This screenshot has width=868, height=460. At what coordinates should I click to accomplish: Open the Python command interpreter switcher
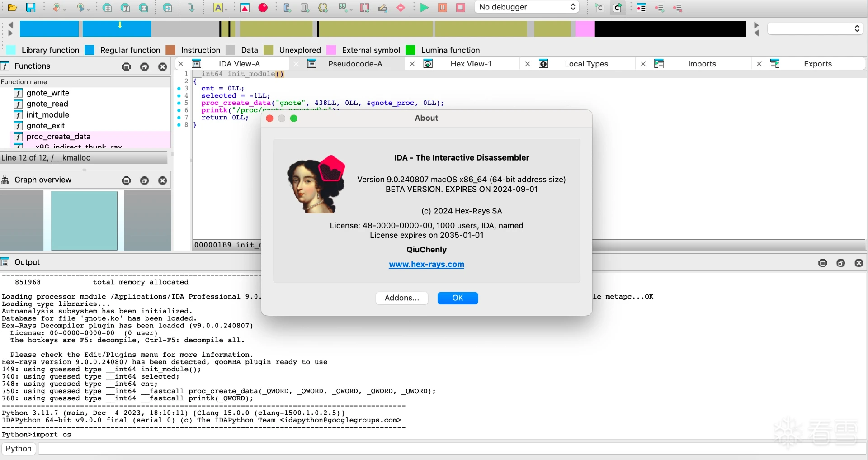pos(19,449)
